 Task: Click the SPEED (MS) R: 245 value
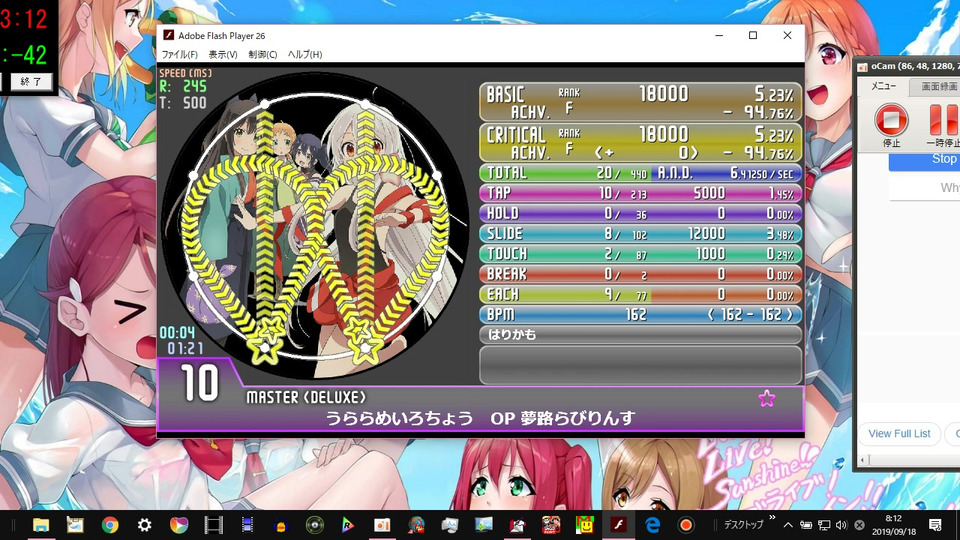184,87
